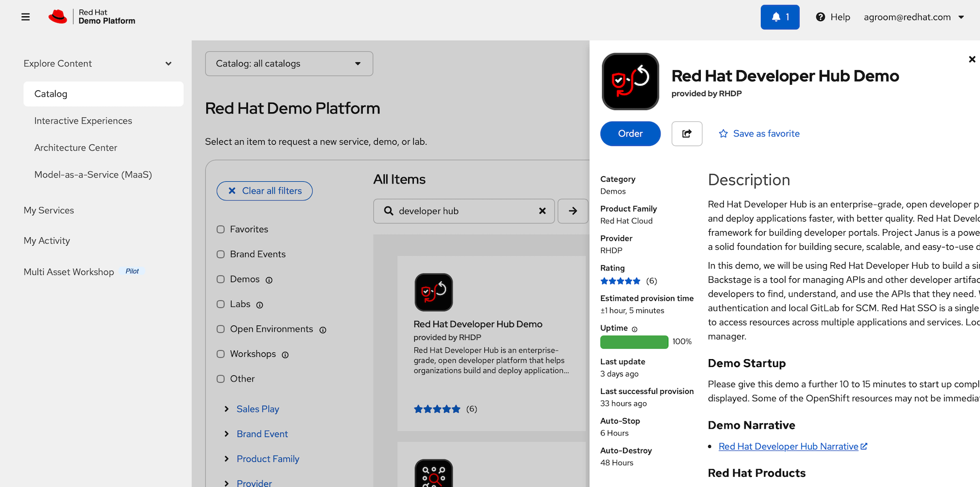Click the share icon button beside Order
The height and width of the screenshot is (487, 980).
(x=687, y=134)
